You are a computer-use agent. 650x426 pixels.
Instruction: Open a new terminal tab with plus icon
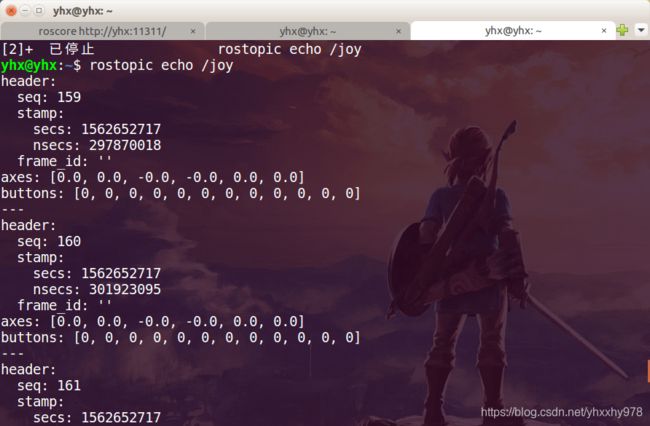pos(622,30)
